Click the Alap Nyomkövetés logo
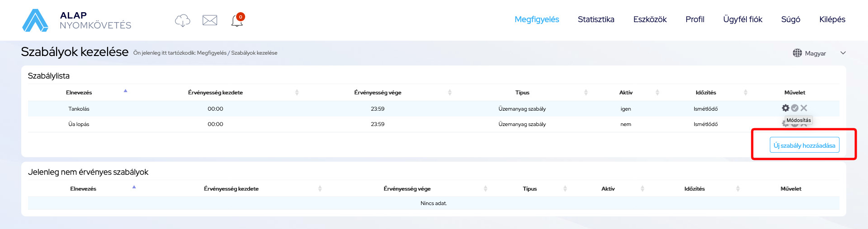Screen dimensions: 868x229 (x=77, y=20)
